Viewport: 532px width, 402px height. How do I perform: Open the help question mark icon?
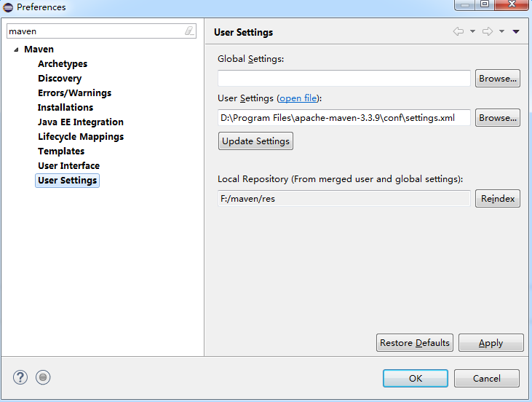20,377
